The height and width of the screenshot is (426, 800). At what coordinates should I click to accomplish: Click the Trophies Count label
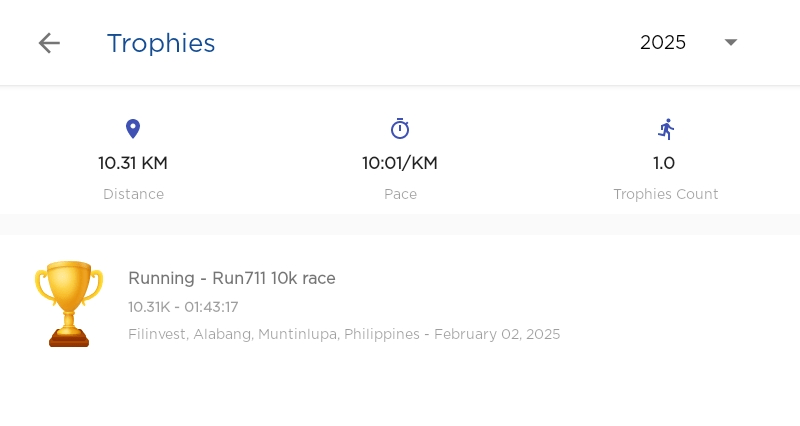pos(666,194)
